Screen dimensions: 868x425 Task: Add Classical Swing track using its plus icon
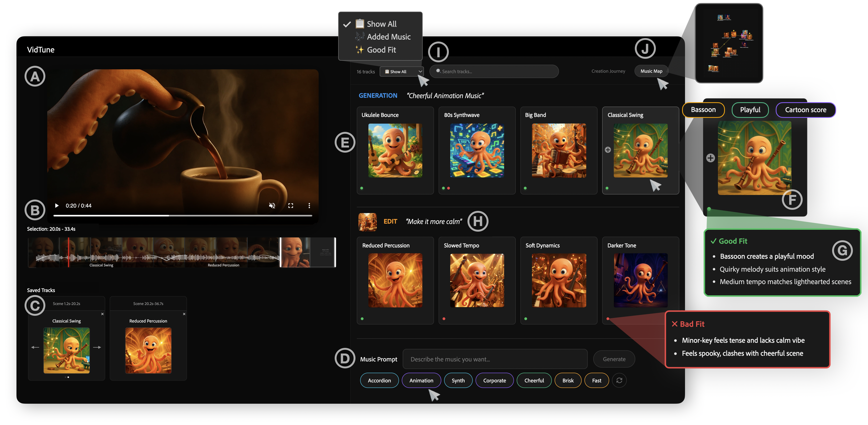point(608,149)
